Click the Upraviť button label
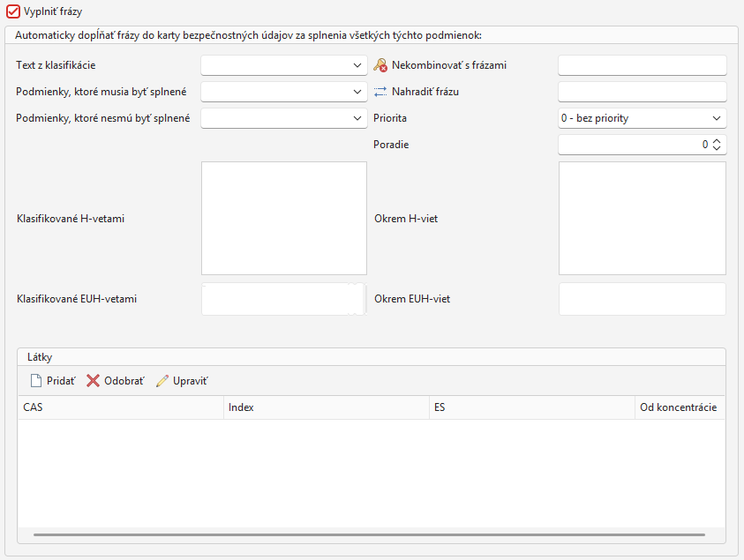The width and height of the screenshot is (744, 560). tap(191, 381)
